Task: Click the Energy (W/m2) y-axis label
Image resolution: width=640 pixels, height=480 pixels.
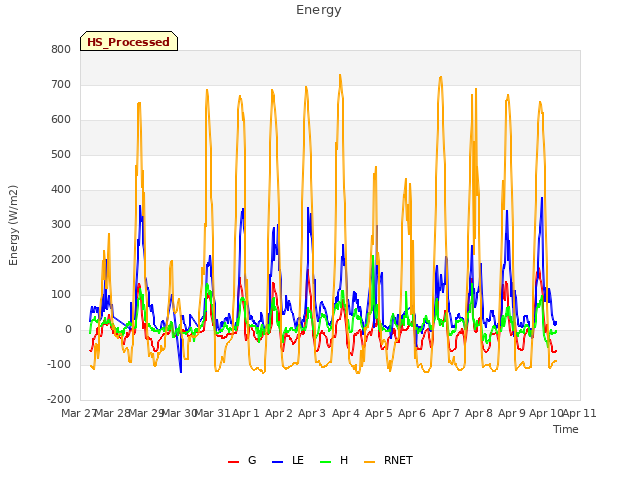Action: coord(13,225)
